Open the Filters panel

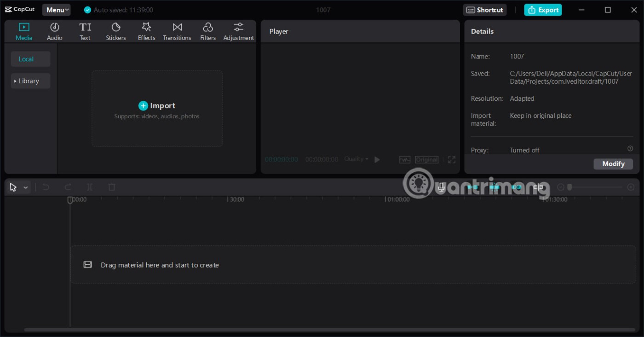click(x=208, y=32)
